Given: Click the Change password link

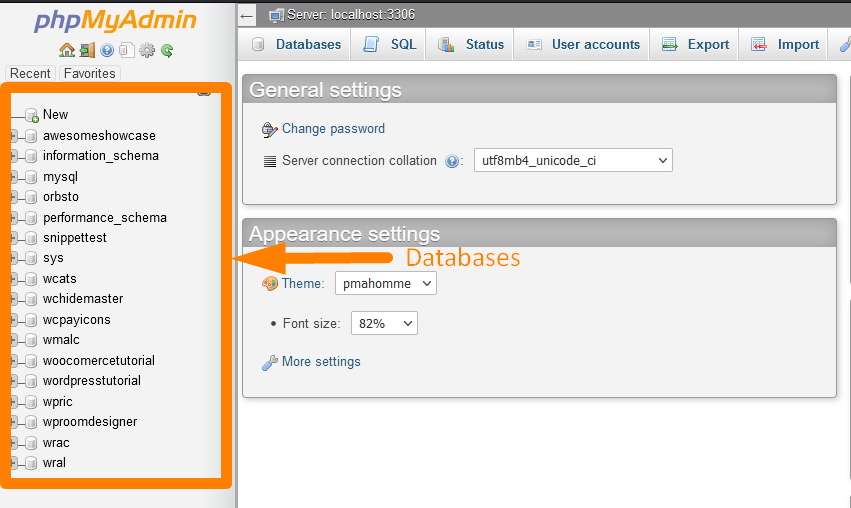Looking at the screenshot, I should (333, 129).
